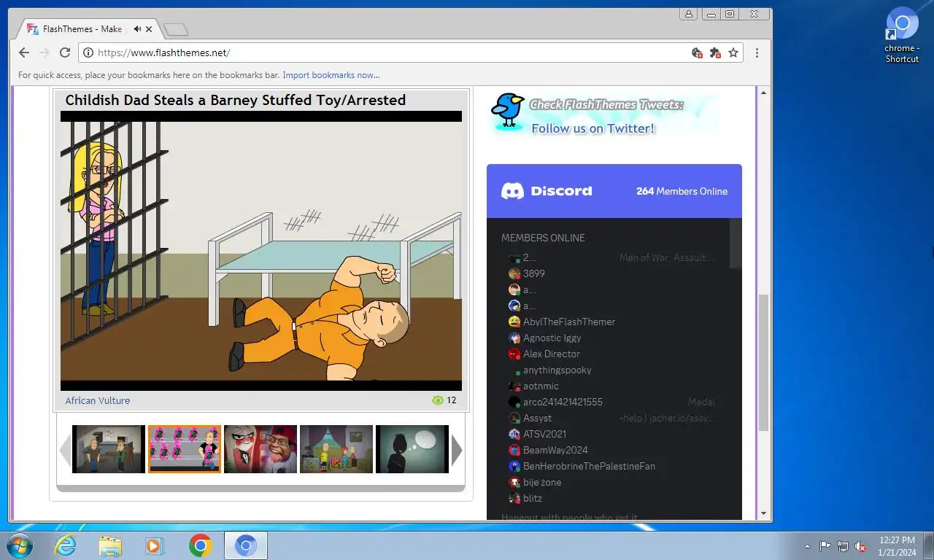Click Import bookmarks now link
Screen dimensions: 934x560
click(331, 75)
